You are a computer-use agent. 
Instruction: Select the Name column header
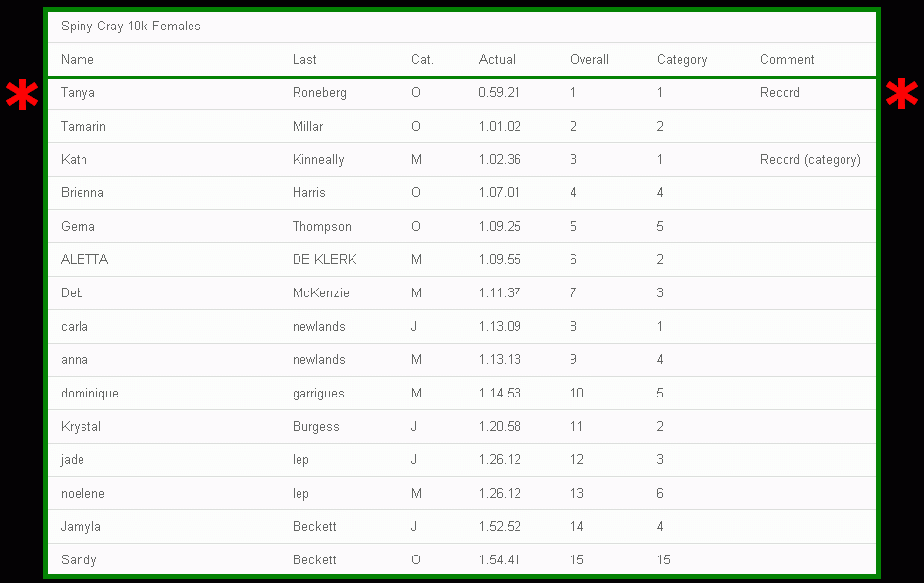point(78,60)
